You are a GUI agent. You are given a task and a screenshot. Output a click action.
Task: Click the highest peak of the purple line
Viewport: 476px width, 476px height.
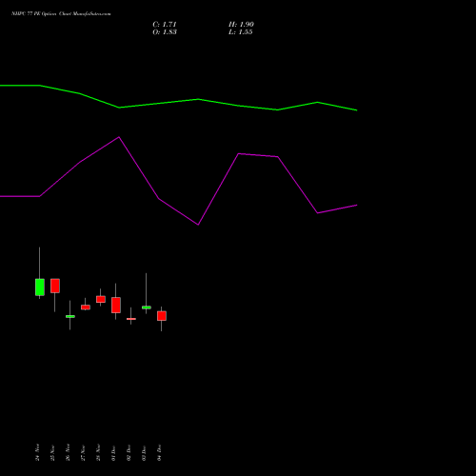click(x=119, y=137)
